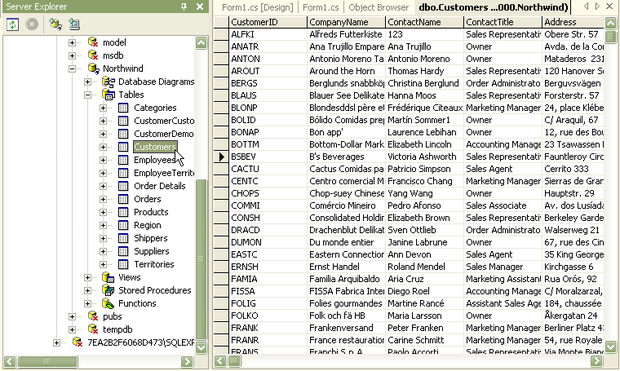Click the Tables folder icon
Image resolution: width=620 pixels, height=371 pixels.
[108, 95]
